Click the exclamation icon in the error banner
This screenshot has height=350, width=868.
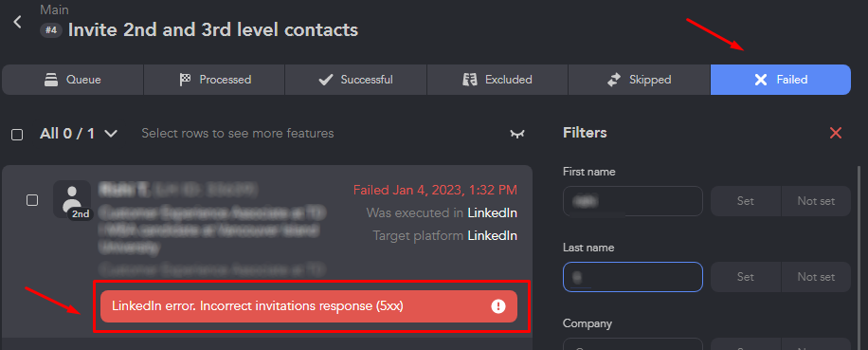[x=498, y=306]
